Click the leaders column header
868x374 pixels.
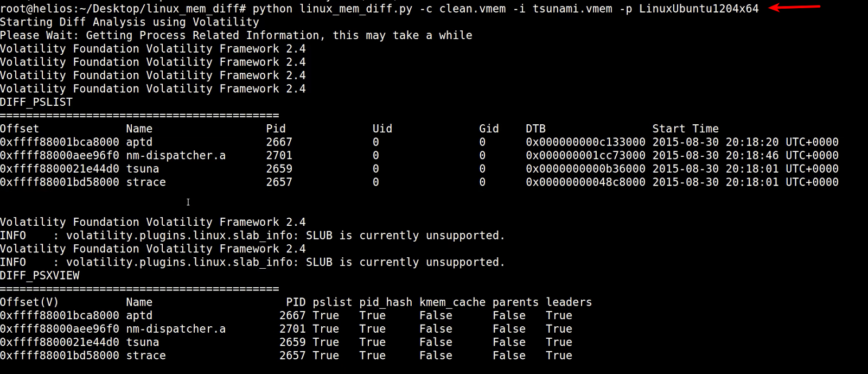tap(569, 302)
